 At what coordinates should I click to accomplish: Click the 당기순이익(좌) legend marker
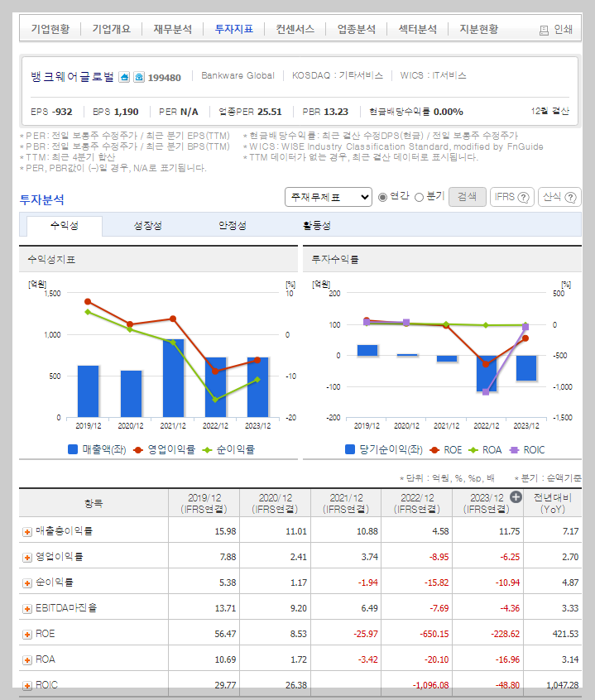point(350,449)
